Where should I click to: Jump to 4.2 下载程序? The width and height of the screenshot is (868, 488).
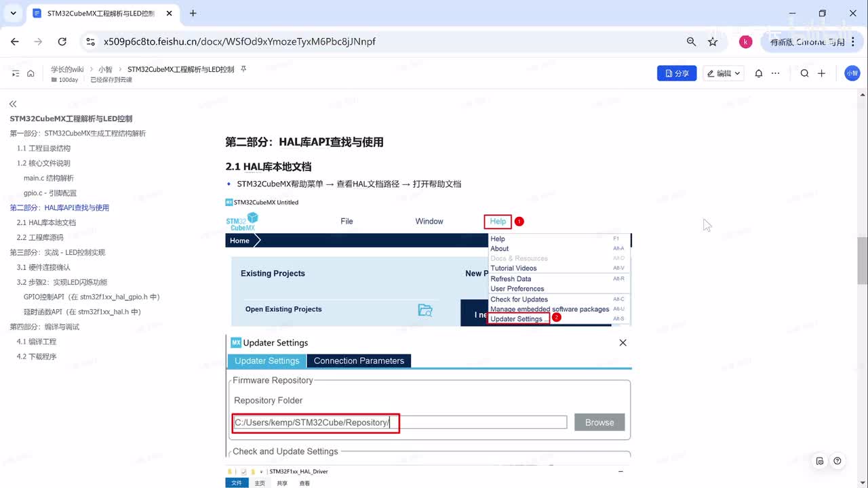[37, 357]
